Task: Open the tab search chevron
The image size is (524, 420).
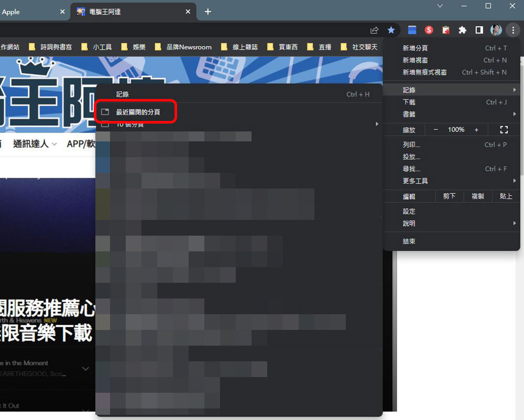Action: (440, 6)
